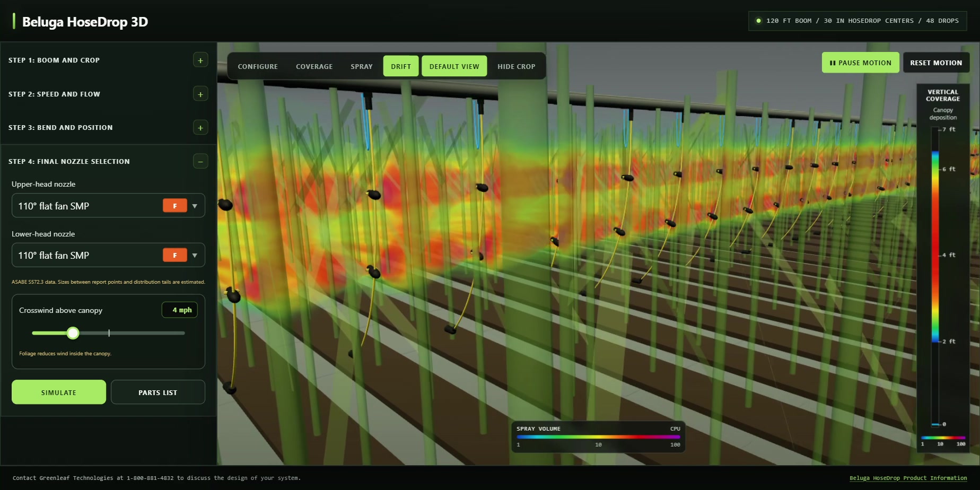Screen dimensions: 980x490
Task: Switch to the Configure view tab
Action: pyautogui.click(x=258, y=66)
